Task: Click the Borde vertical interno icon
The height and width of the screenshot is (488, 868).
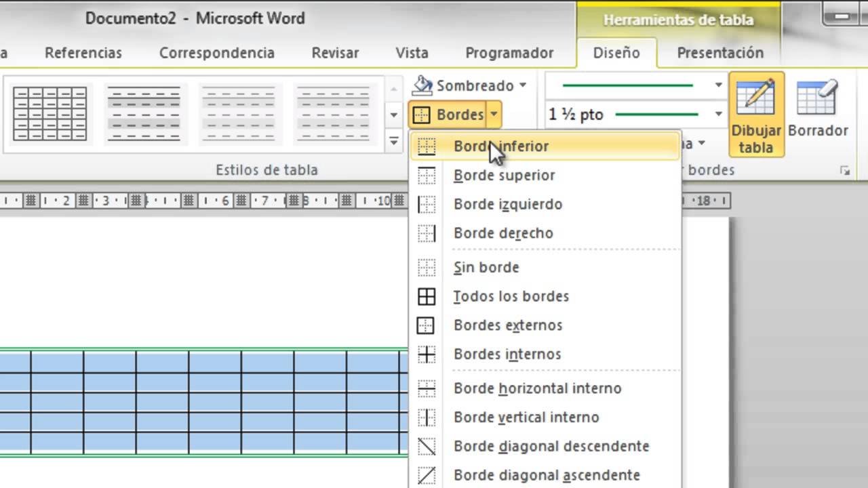Action: [x=427, y=418]
